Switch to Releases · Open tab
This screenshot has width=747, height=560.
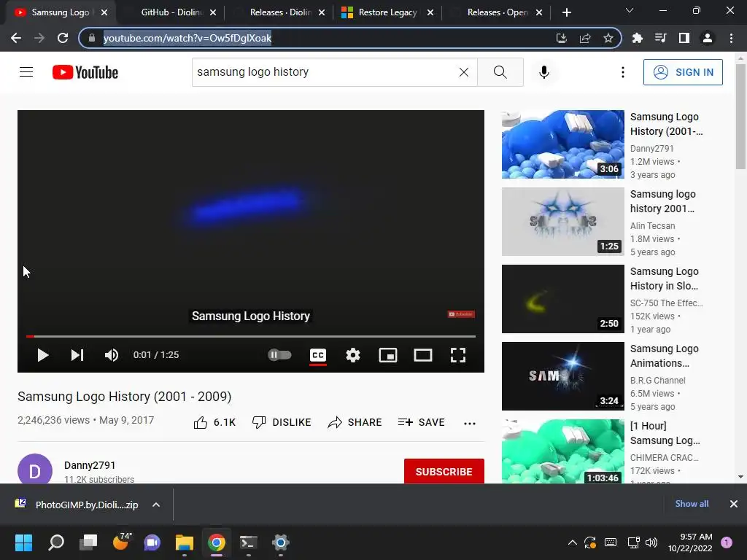point(496,12)
